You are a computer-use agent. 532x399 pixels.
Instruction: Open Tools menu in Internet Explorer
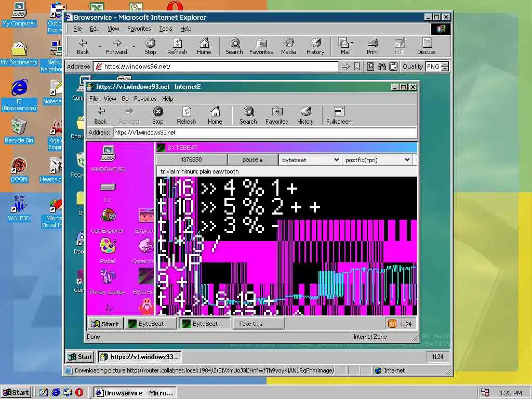click(x=166, y=29)
